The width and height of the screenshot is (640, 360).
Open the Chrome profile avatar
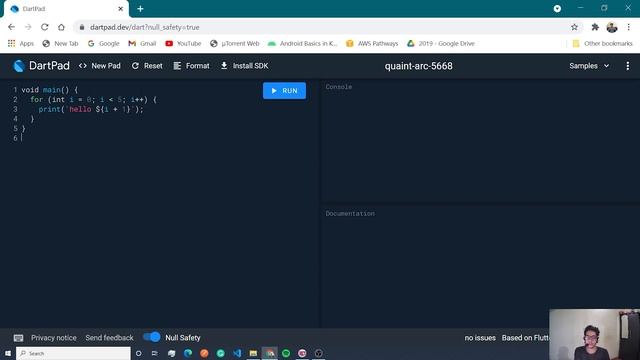611,27
